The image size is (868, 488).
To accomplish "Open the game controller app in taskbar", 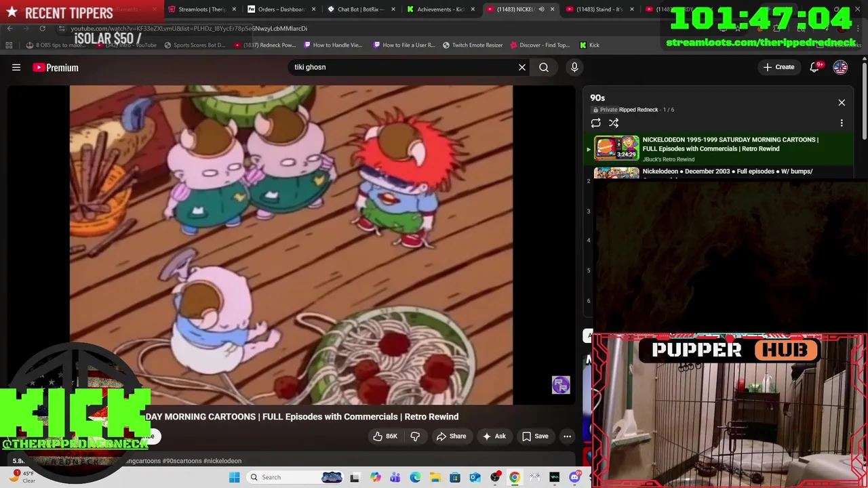I will tap(534, 477).
